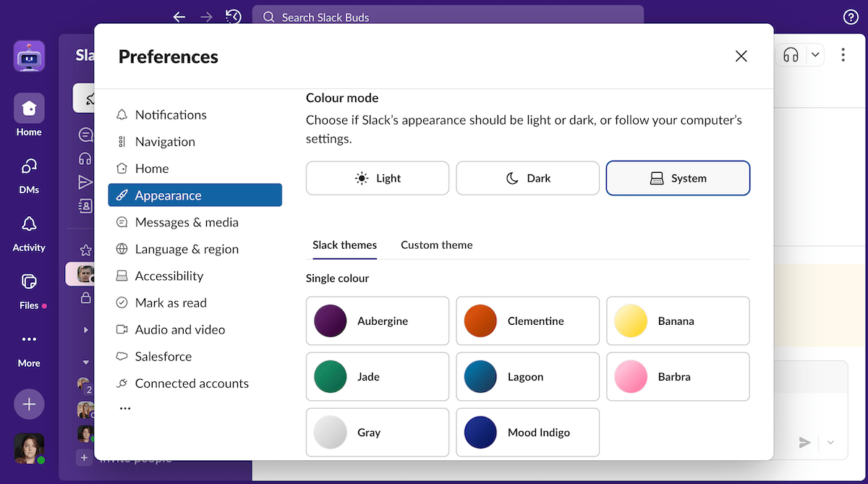Open the Files section in the sidebar

click(x=29, y=282)
